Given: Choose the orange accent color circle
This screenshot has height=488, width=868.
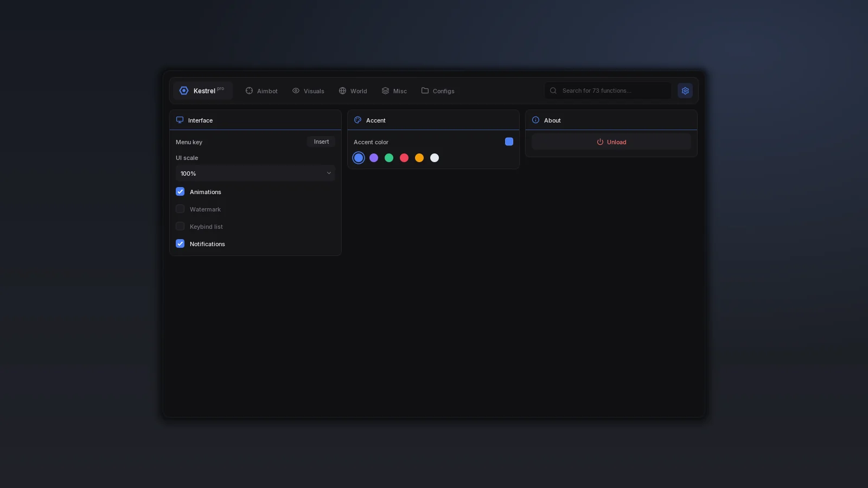Looking at the screenshot, I should (419, 158).
